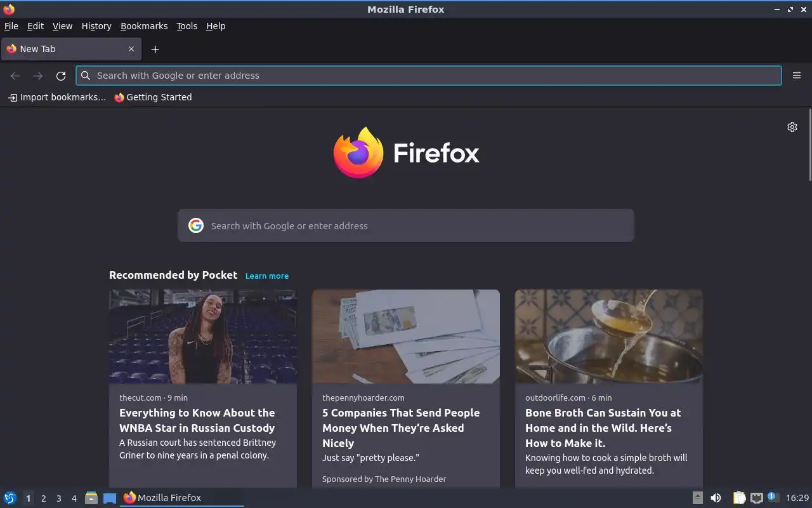
Task: Click the Firefox logo on page
Action: point(406,152)
